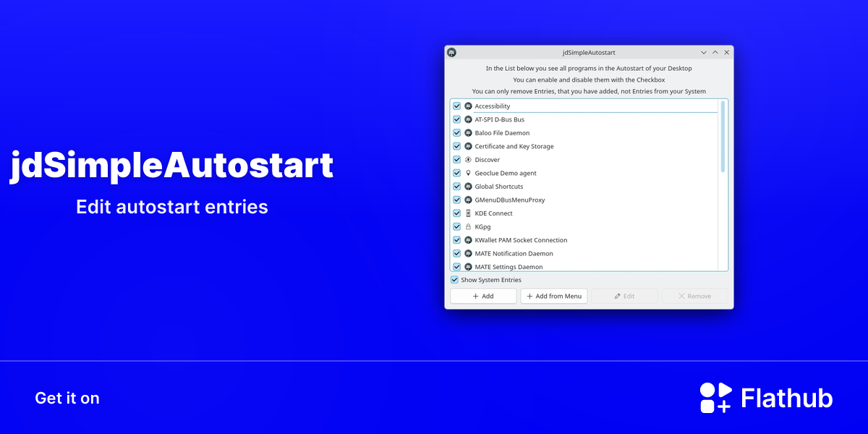Viewport: 868px width, 434px height.
Task: Toggle the Baloo File Daemon checkbox
Action: point(456,133)
